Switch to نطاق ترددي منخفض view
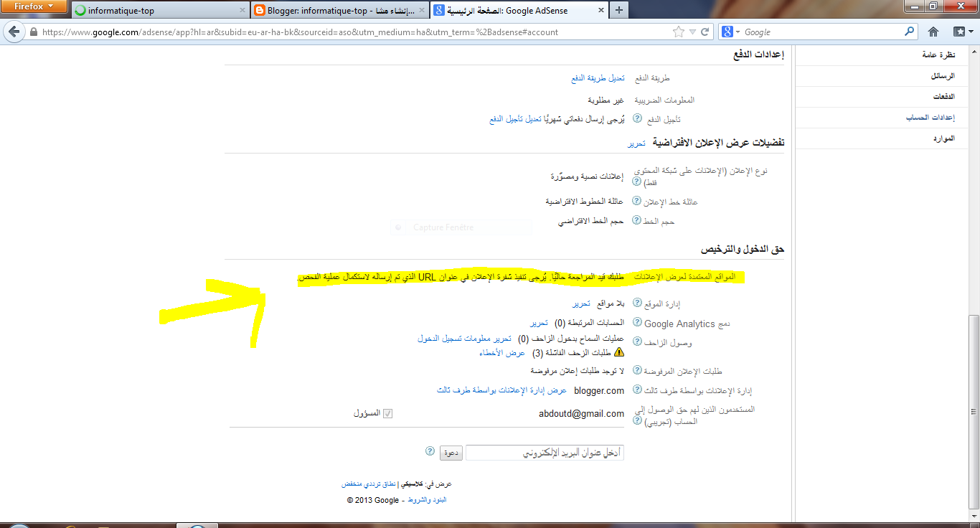Viewport: 980px width, 528px height. pyautogui.click(x=369, y=484)
